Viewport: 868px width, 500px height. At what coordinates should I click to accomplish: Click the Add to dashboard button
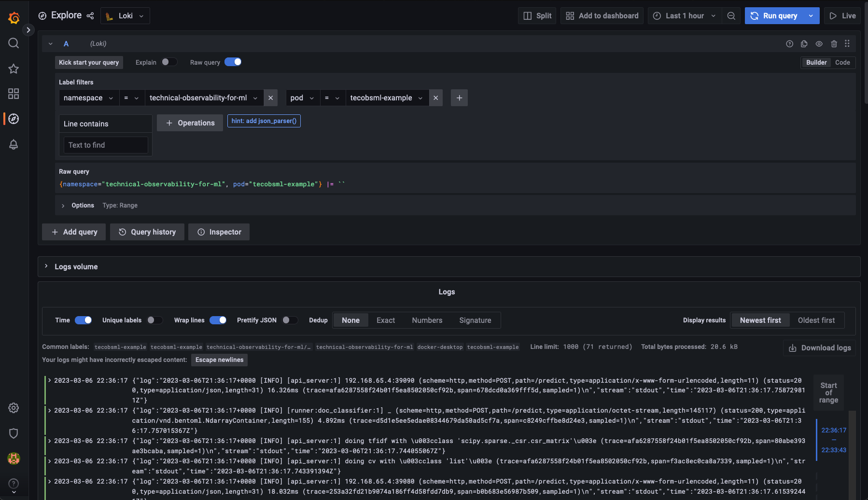602,16
